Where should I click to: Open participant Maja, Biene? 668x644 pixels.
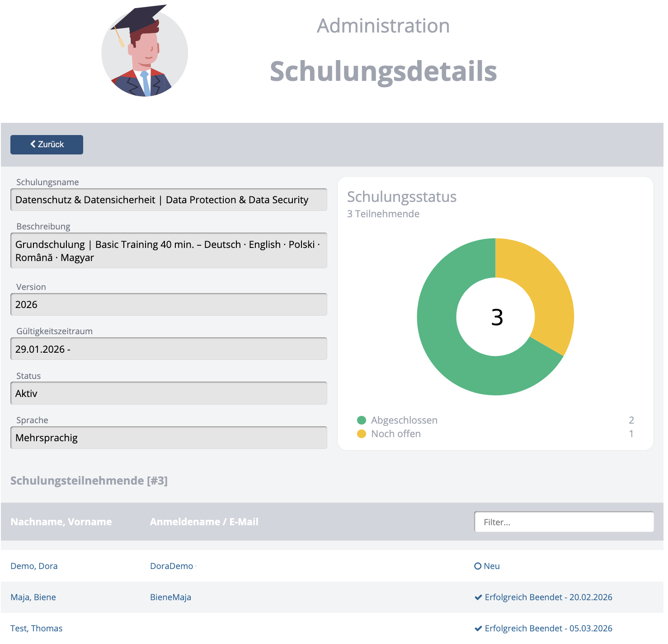point(33,597)
